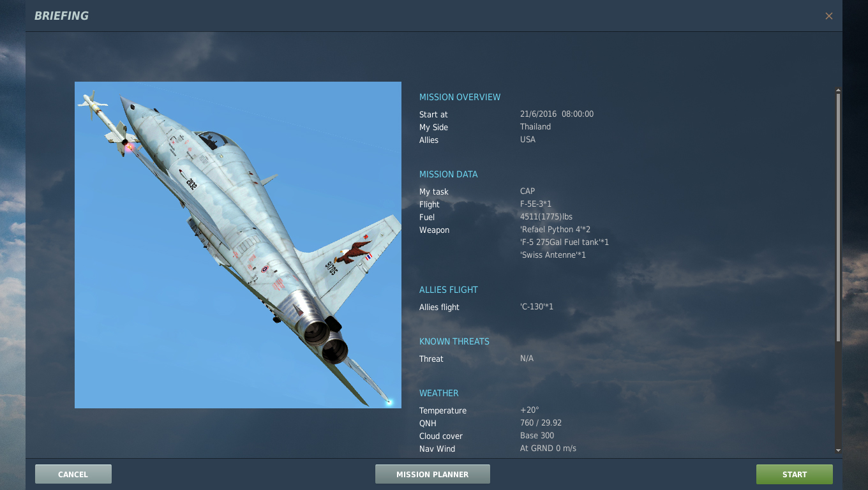Click the BRIEFING window title

coord(61,16)
